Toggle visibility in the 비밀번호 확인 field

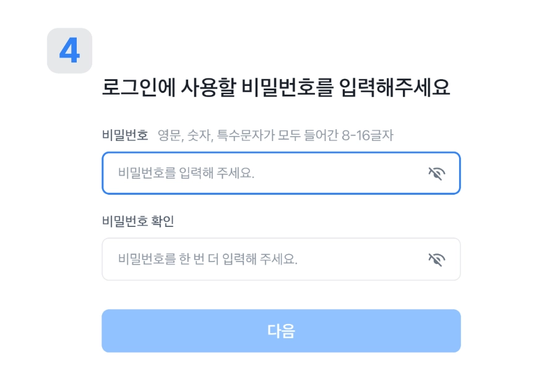(x=436, y=259)
